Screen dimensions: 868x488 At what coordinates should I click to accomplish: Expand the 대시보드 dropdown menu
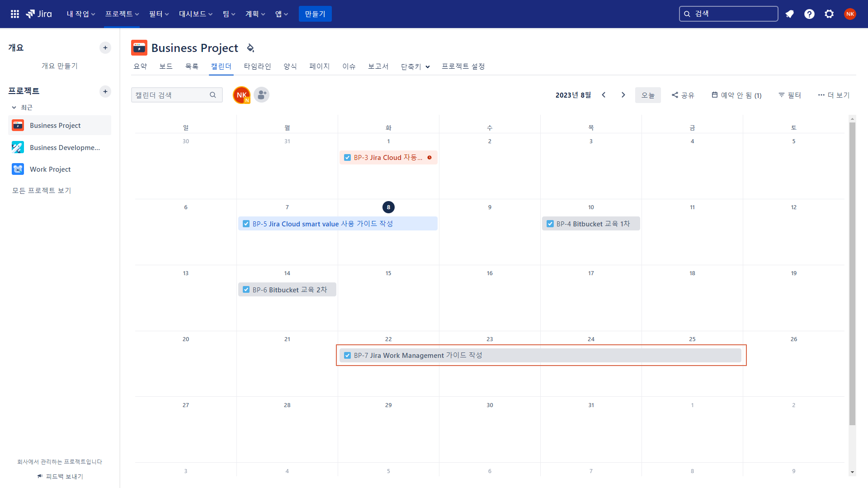pyautogui.click(x=195, y=14)
